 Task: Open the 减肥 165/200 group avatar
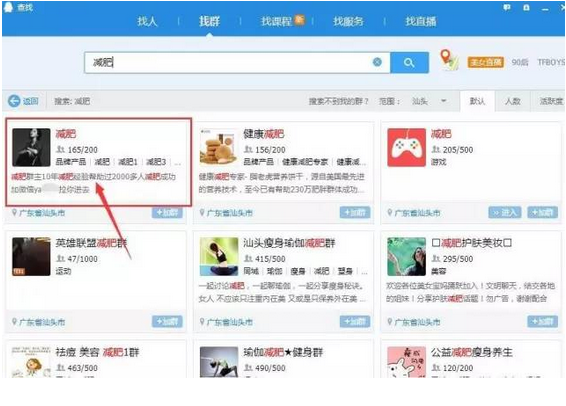point(31,147)
